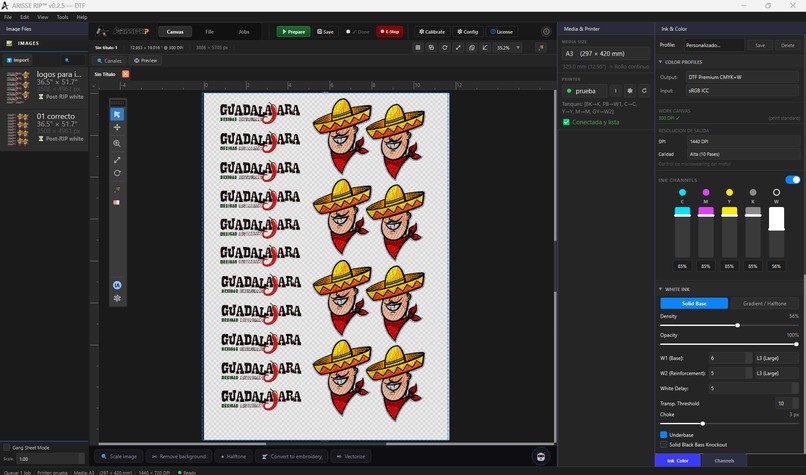Select the move (cross arrows) tool

[117, 127]
